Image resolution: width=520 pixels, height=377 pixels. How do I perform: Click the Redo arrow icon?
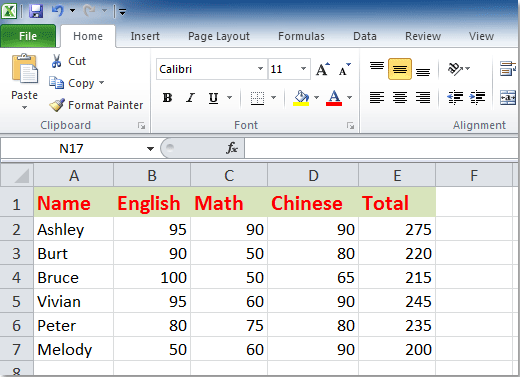[89, 11]
